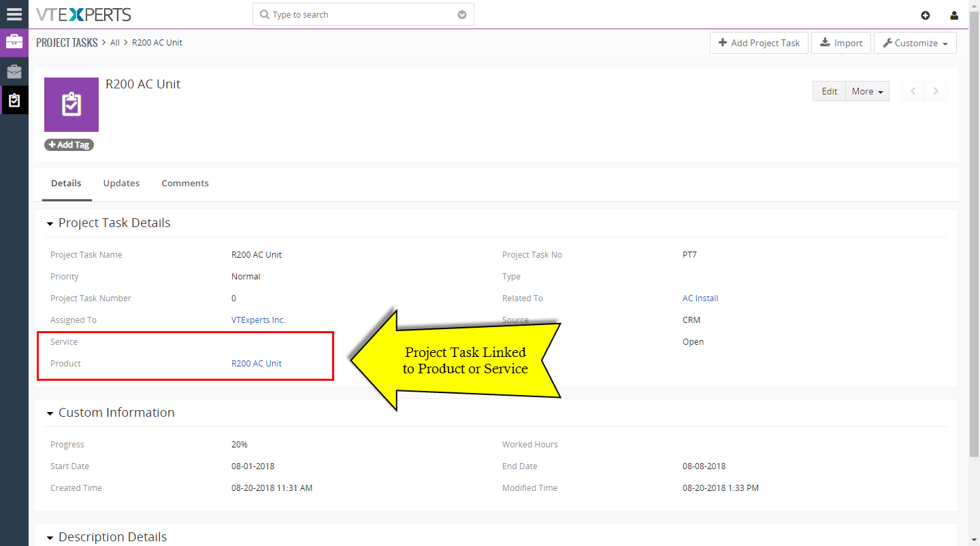
Task: Click the R200 AC Unit record title
Action: click(143, 84)
